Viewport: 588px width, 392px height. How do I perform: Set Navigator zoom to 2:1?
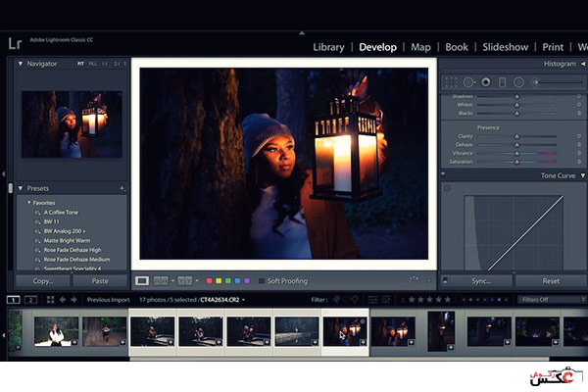(x=117, y=64)
